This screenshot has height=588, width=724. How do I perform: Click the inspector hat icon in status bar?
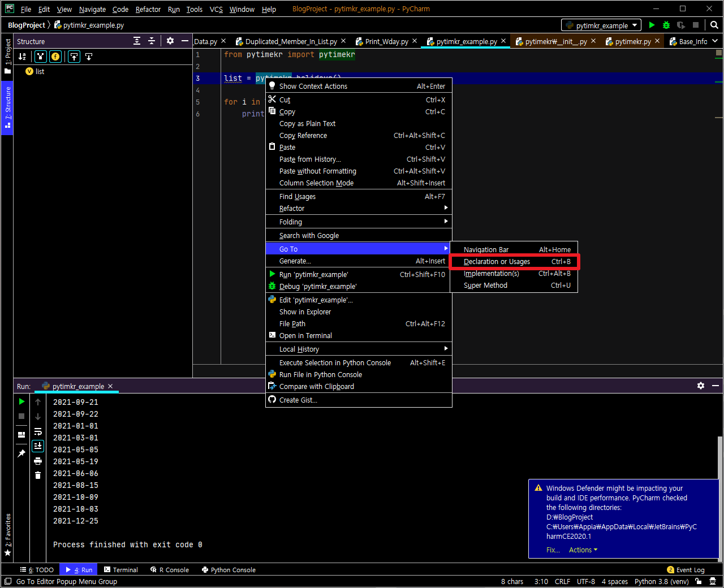pos(713,581)
